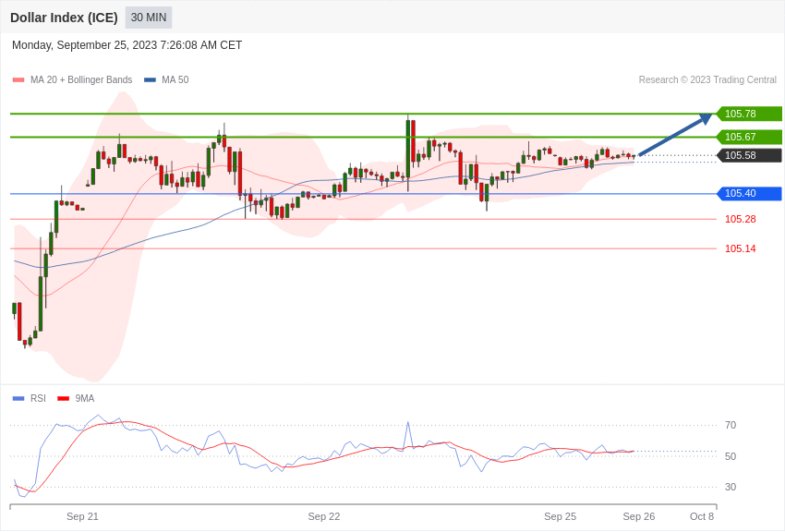Click the 105.14 red support label
Image resolution: width=785 pixels, height=532 pixels.
click(x=741, y=248)
